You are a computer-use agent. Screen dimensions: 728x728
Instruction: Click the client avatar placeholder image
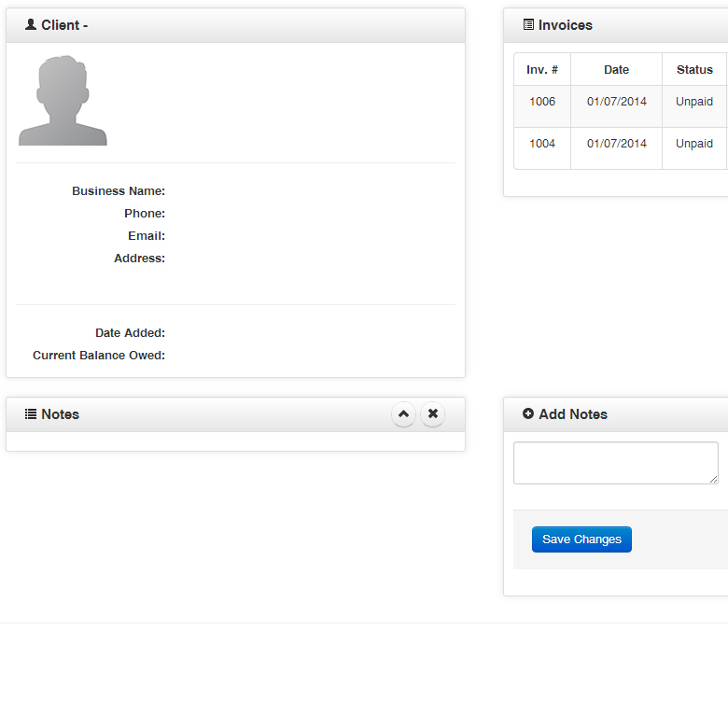[x=63, y=101]
